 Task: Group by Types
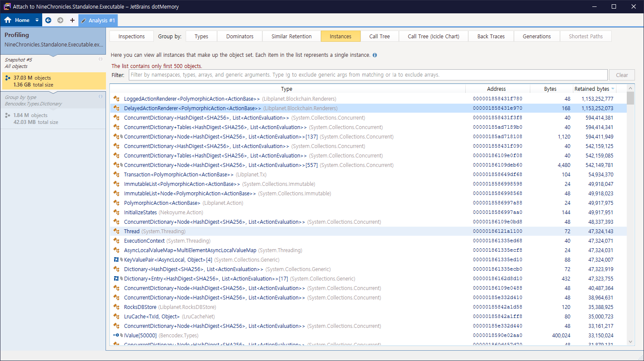point(201,37)
